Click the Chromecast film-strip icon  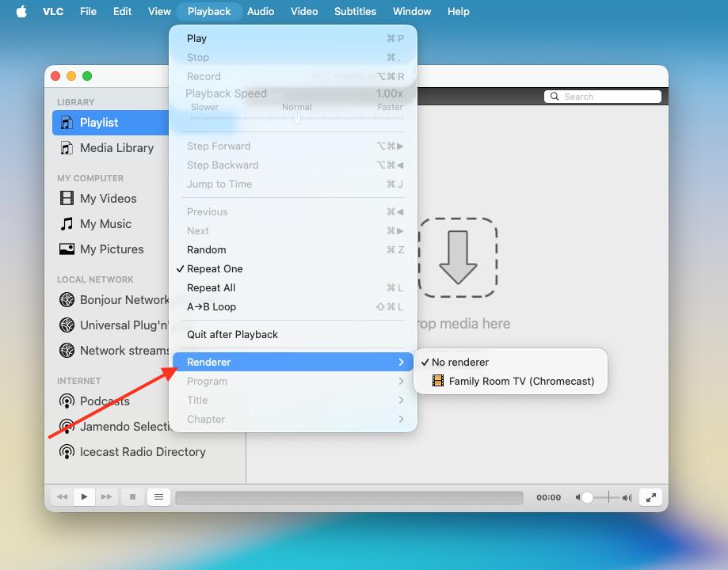point(438,381)
